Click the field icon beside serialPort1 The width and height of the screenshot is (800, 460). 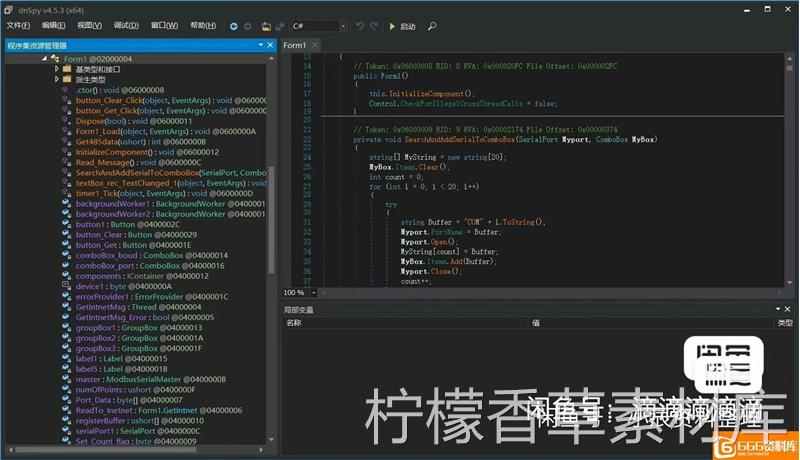pos(66,430)
